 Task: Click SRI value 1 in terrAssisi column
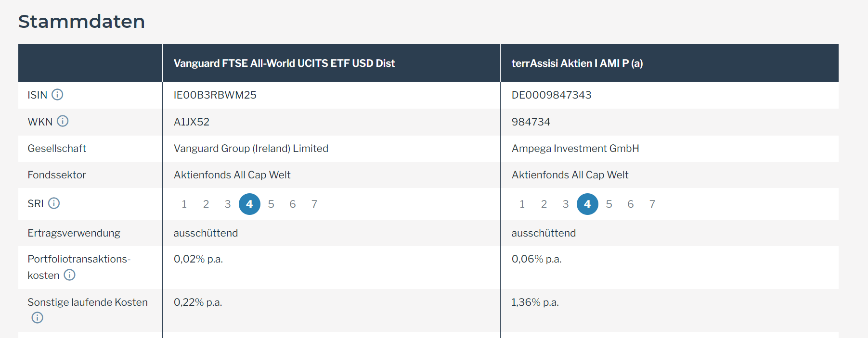522,204
